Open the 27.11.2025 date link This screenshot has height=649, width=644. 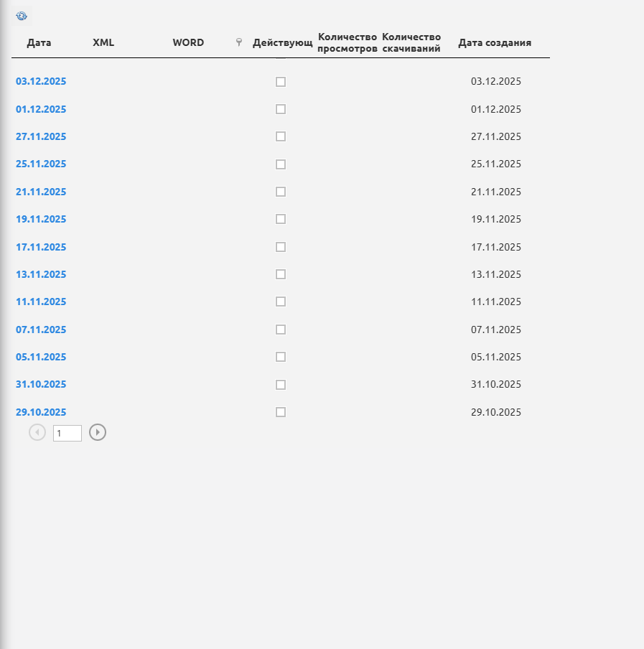coord(41,136)
